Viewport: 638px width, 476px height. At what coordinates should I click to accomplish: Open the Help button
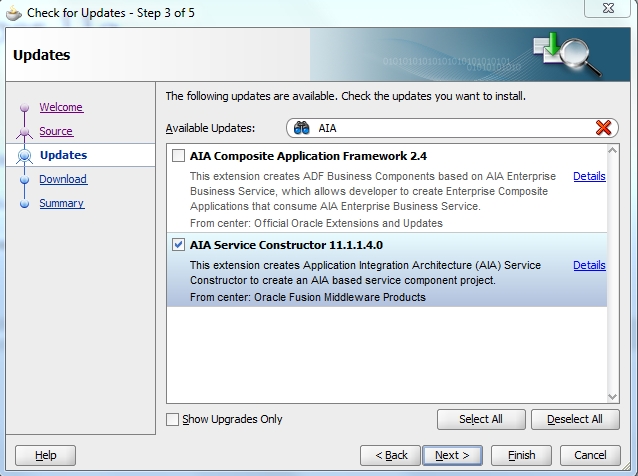coord(46,455)
